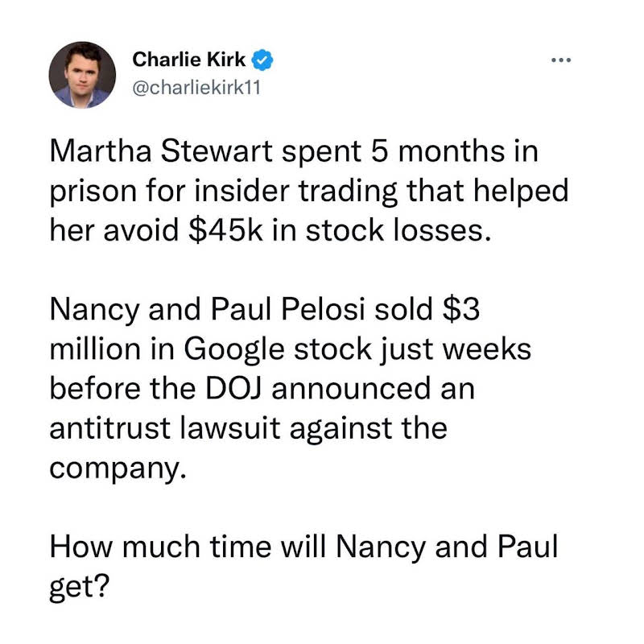The image size is (644, 644).
Task: Click the Charlie Kirk display name
Action: pos(189,59)
